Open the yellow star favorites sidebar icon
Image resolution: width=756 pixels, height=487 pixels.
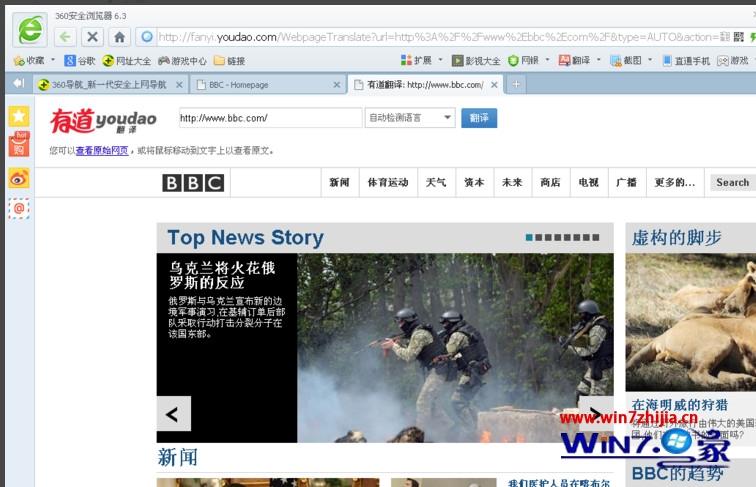19,116
